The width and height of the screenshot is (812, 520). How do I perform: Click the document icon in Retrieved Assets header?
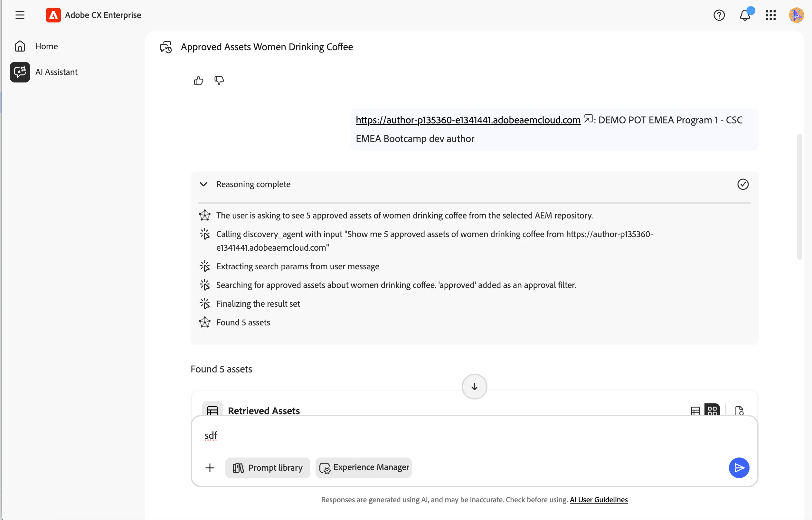[739, 411]
